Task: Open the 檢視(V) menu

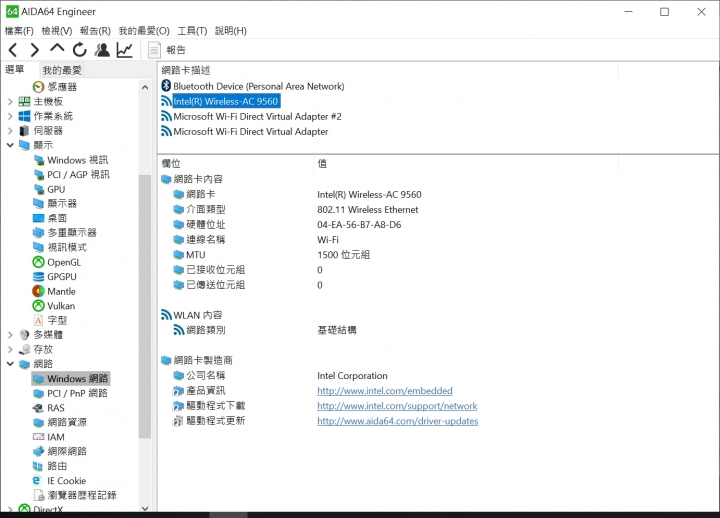Action: point(56,31)
